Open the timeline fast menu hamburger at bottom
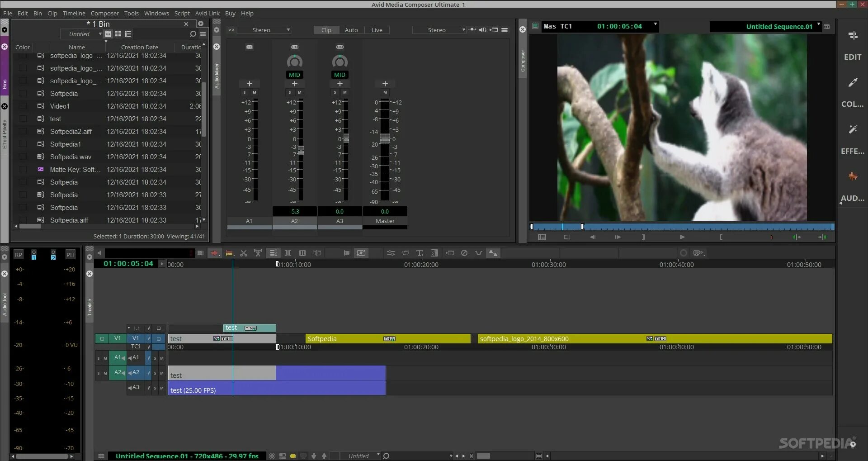The image size is (868, 461). [x=101, y=456]
